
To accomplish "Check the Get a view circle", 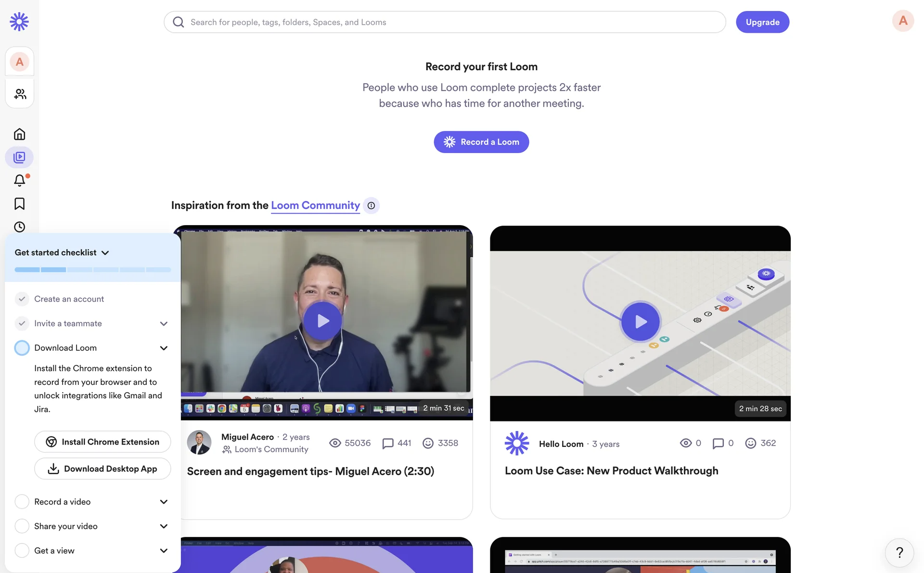I will click(22, 550).
